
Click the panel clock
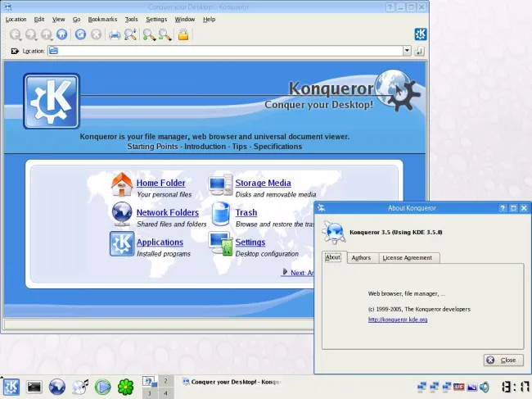(x=516, y=387)
